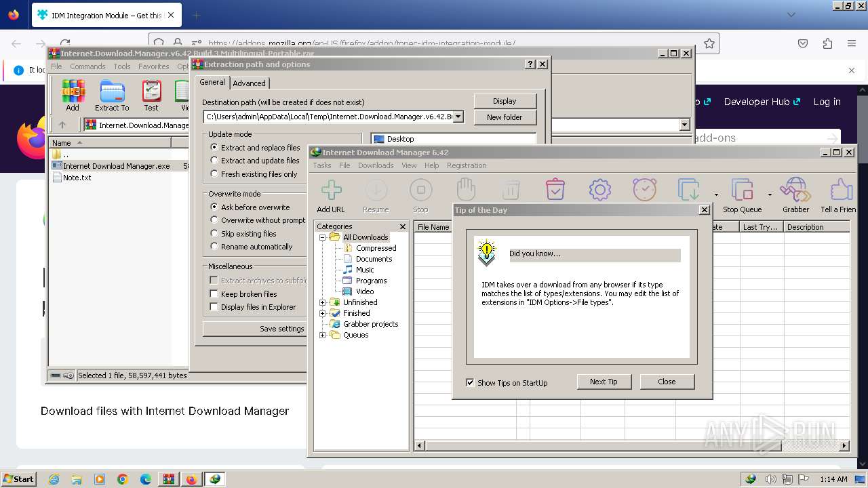Image resolution: width=868 pixels, height=488 pixels.
Task: Open Firefox Pocket shield icon
Action: click(x=803, y=43)
